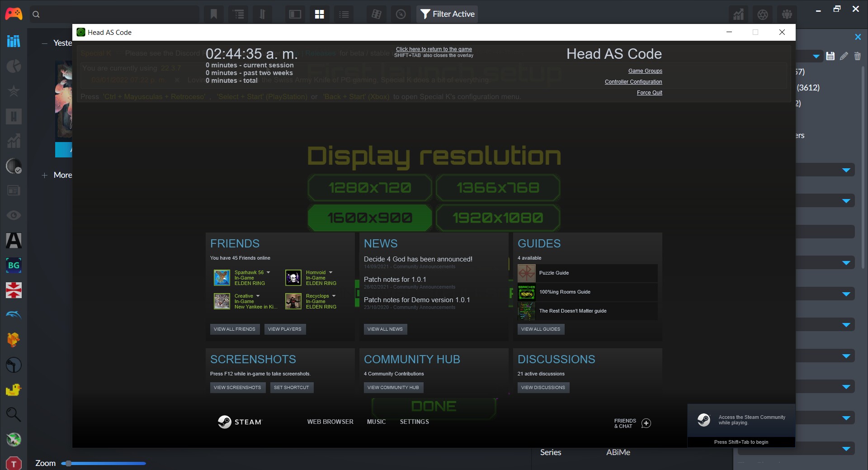Click the star icon in the Playnite sidebar
Image resolution: width=868 pixels, height=470 pixels.
(14, 91)
